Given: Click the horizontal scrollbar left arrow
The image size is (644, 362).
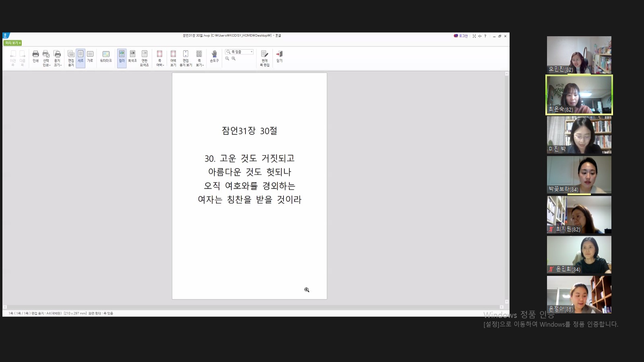Looking at the screenshot, I should click(5, 307).
